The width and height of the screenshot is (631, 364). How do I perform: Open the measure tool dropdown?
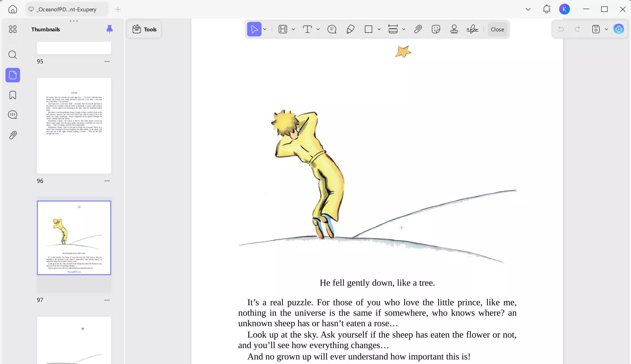tap(404, 29)
